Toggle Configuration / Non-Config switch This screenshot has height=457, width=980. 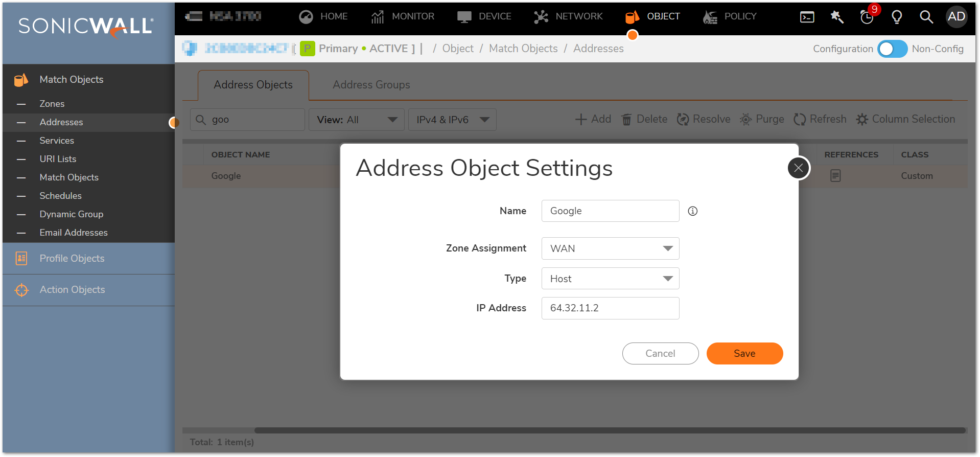[892, 49]
